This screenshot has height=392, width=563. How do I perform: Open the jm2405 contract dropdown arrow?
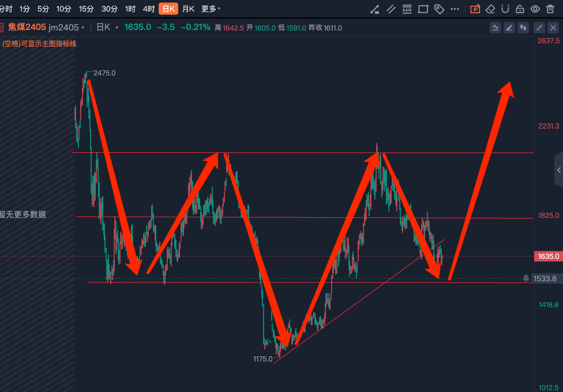pyautogui.click(x=83, y=28)
